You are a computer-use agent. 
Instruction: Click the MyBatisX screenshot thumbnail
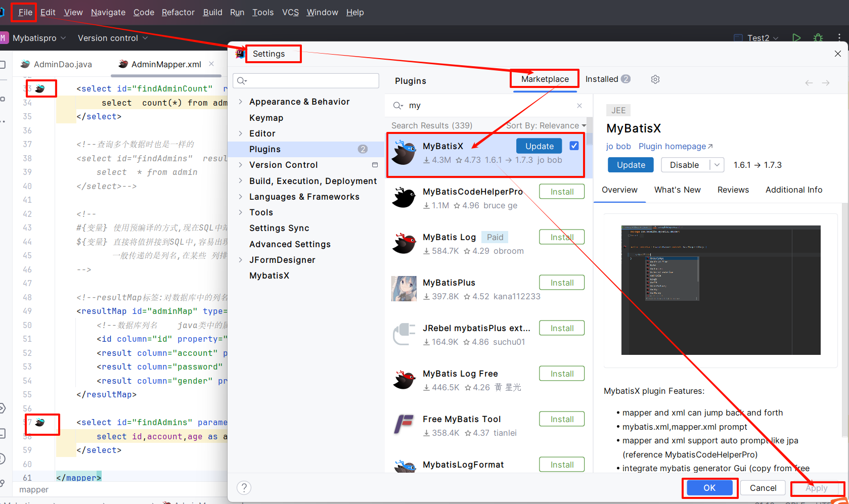[721, 290]
